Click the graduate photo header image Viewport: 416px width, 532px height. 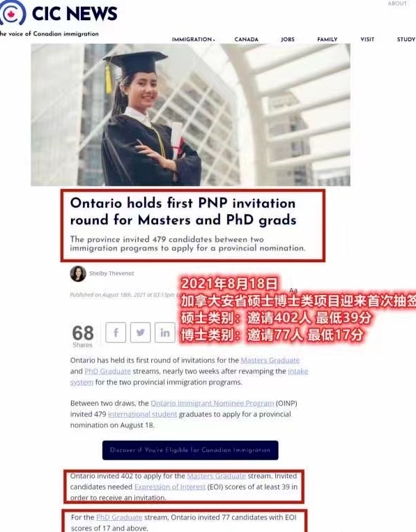click(190, 114)
